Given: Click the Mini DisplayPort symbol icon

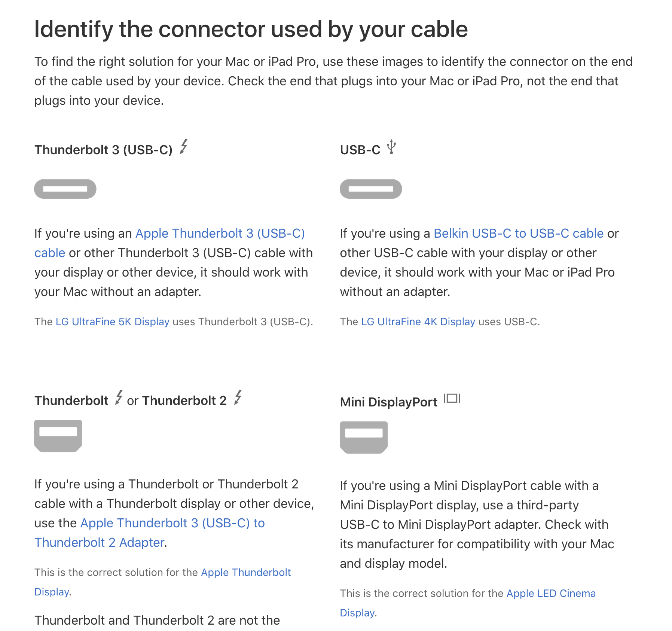Looking at the screenshot, I should pos(452,398).
